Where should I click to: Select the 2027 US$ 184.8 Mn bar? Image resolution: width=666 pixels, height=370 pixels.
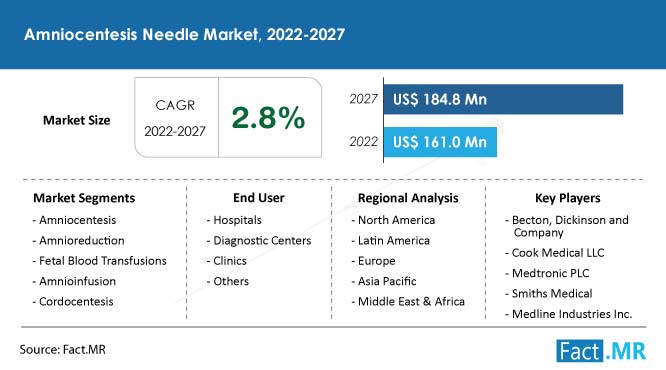[503, 99]
